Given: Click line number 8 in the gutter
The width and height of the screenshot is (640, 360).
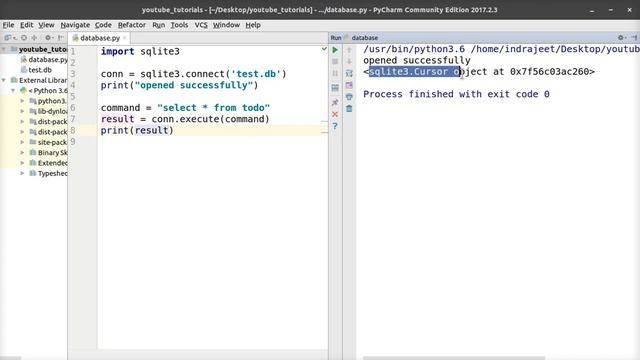Looking at the screenshot, I should click(73, 130).
